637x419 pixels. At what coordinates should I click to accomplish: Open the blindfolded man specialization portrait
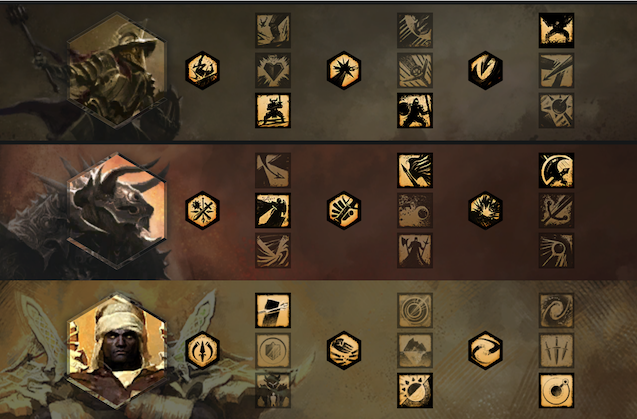tap(117, 351)
